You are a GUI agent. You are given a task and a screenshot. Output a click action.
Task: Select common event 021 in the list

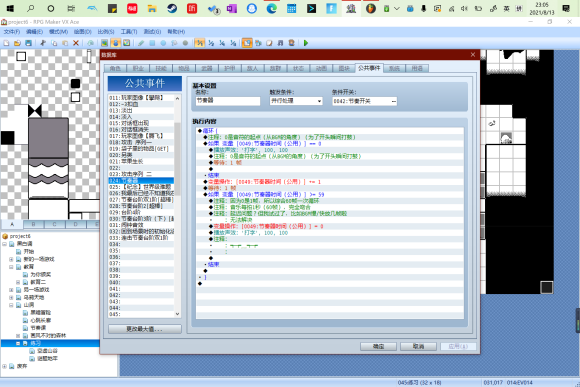[141, 161]
